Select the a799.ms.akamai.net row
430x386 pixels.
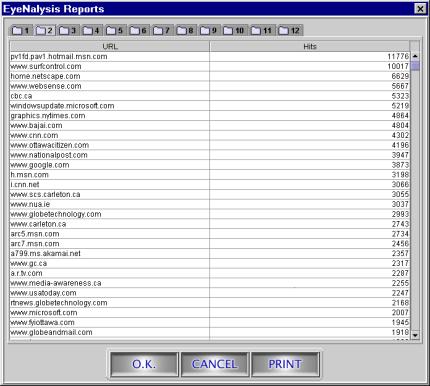click(210, 253)
